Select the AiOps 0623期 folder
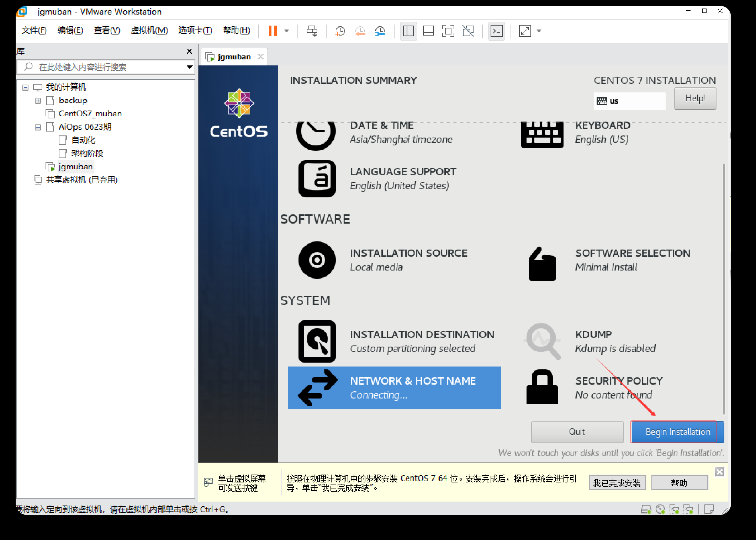The width and height of the screenshot is (756, 540). pyautogui.click(x=85, y=127)
